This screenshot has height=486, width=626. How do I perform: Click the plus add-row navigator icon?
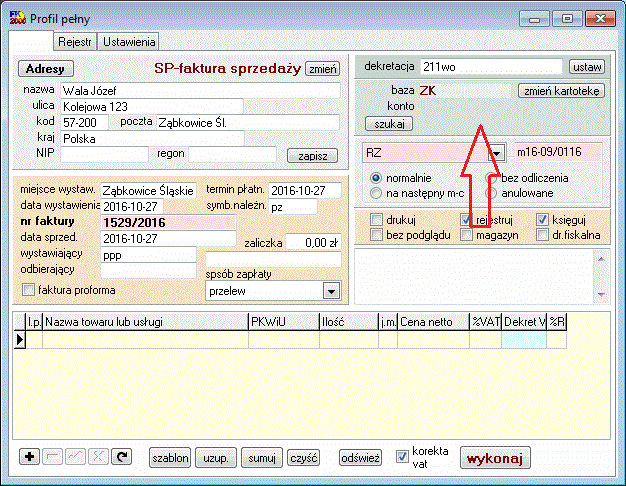pos(30,456)
